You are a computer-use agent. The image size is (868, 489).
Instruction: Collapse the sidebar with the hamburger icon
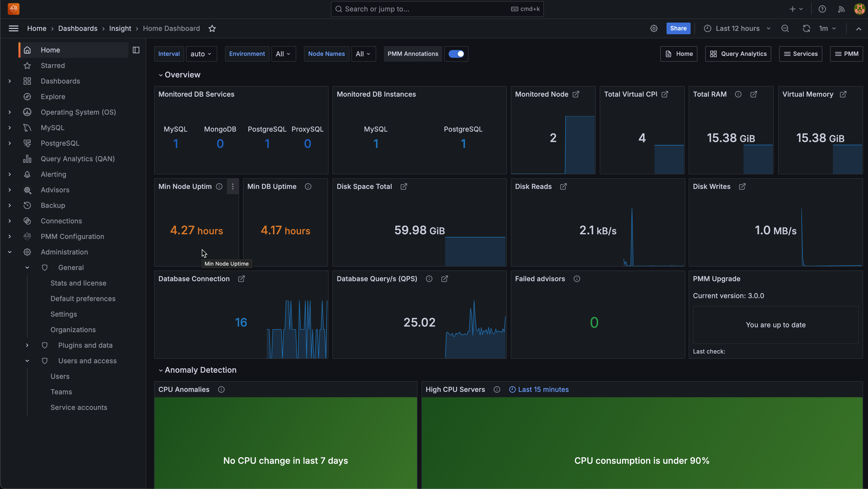[x=13, y=28]
